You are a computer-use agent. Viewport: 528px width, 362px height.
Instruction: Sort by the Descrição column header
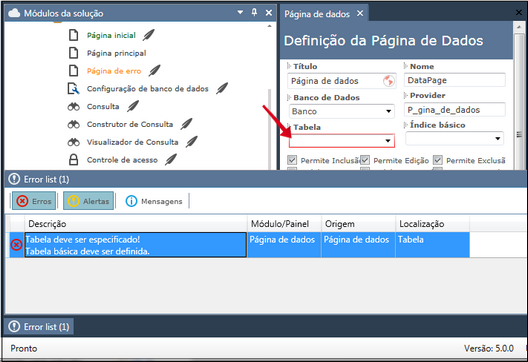pyautogui.click(x=136, y=224)
